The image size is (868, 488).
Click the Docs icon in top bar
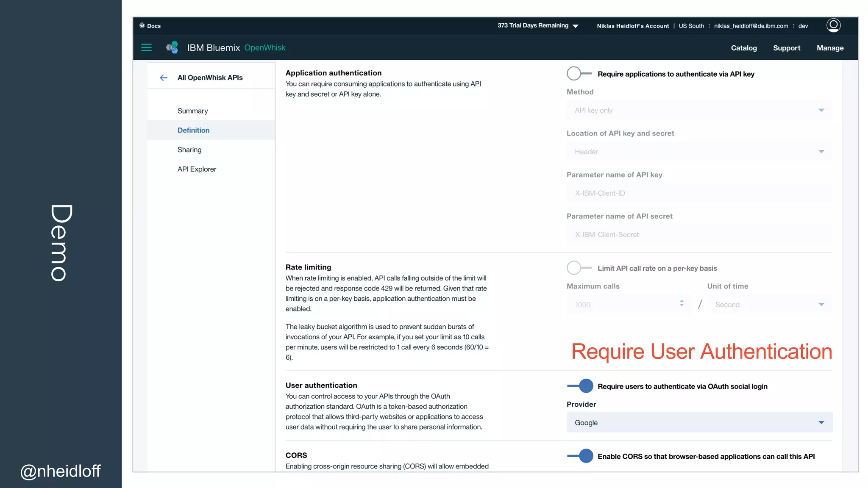[142, 25]
